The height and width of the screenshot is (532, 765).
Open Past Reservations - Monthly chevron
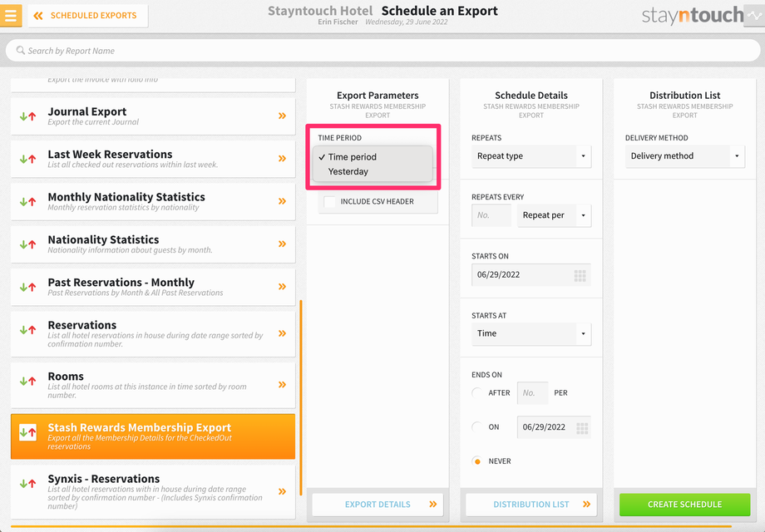(x=282, y=287)
